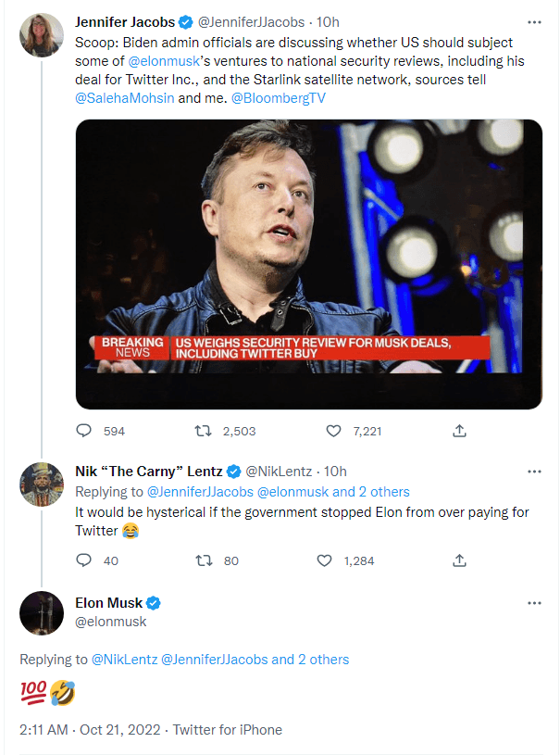The width and height of the screenshot is (560, 755).
Task: Retweet Nik Lentz's reply
Action: point(202,560)
